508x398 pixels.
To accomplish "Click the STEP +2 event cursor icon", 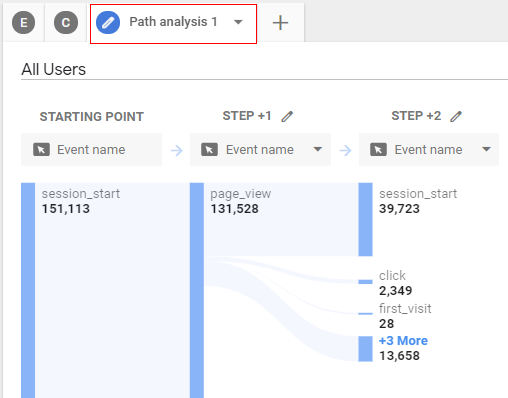I will pos(378,150).
